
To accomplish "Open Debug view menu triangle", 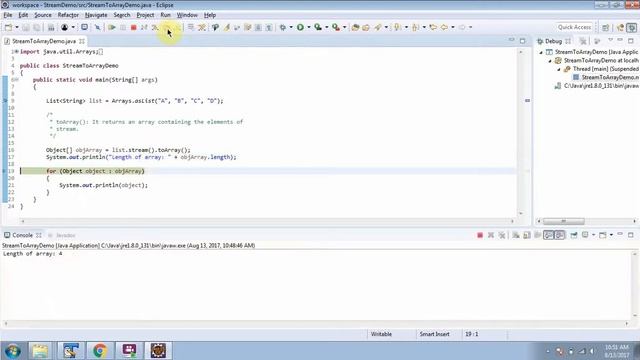I will click(611, 40).
